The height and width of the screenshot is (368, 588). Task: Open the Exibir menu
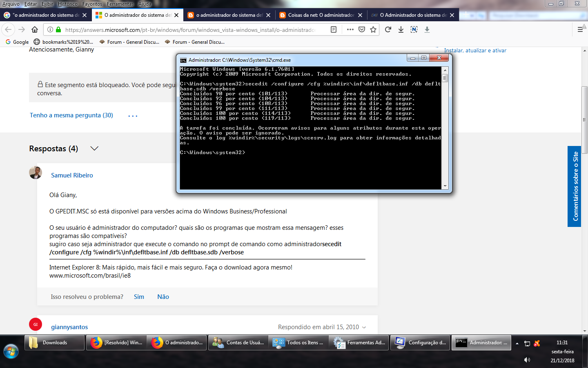coord(47,4)
